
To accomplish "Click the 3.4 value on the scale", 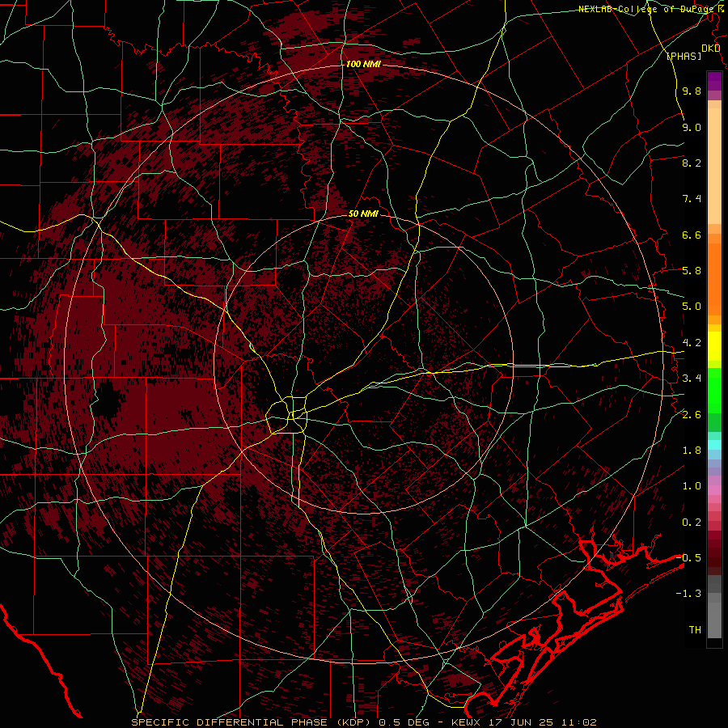I will 692,379.
